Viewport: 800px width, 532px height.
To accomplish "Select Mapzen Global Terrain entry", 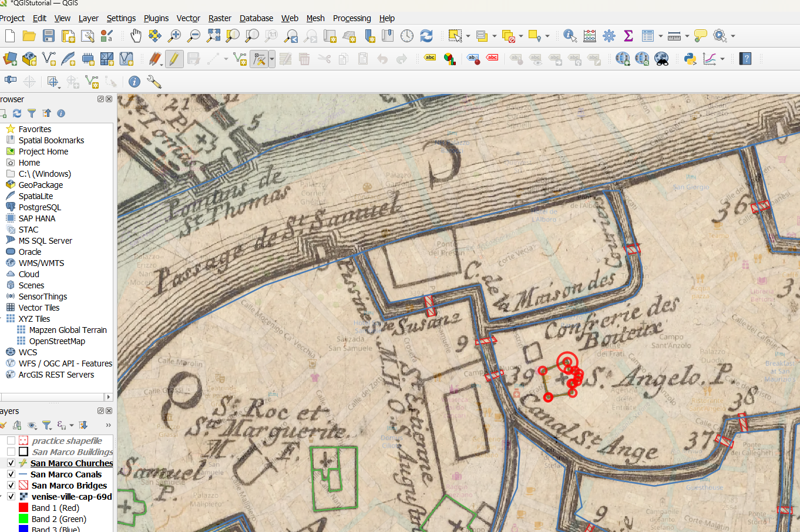I will pos(68,330).
